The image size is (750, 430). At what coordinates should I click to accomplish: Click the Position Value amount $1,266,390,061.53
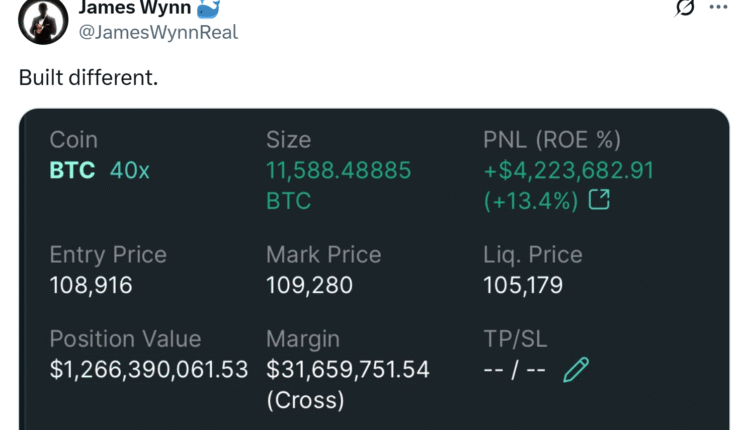coord(149,369)
